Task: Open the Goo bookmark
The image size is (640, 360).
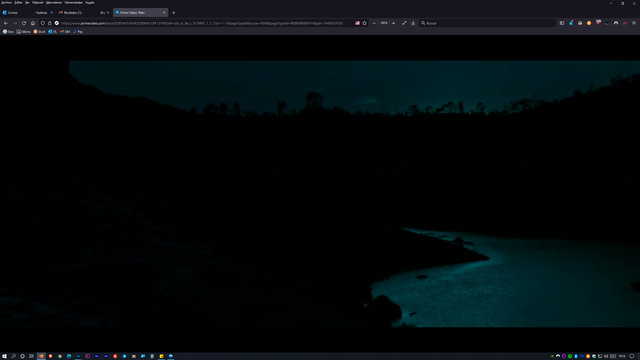Action: point(8,31)
